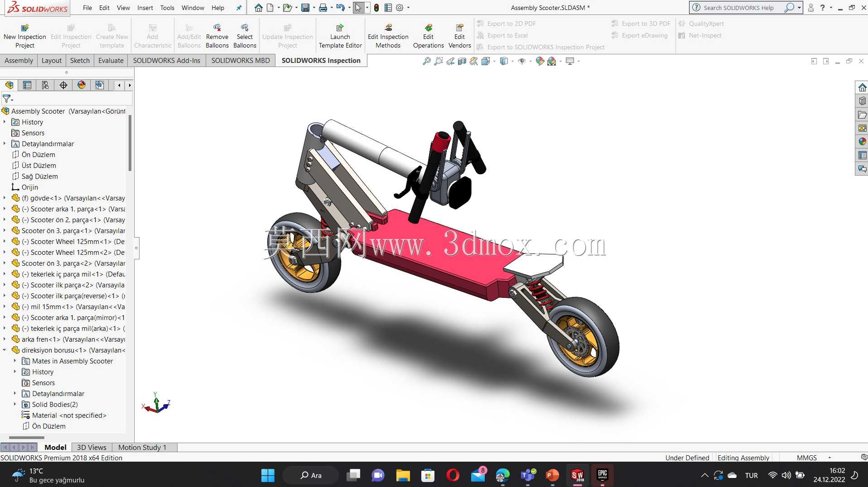Switch to Evaluate tab
The image size is (868, 487).
[x=111, y=60]
